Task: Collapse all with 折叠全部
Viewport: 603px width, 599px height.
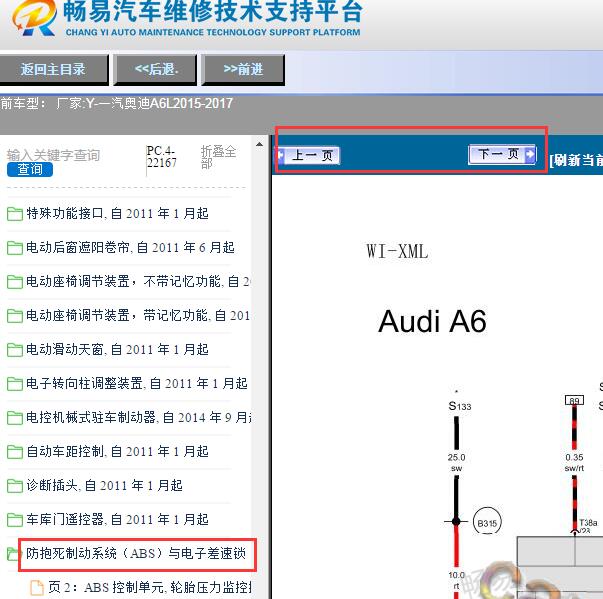Action: pos(218,157)
